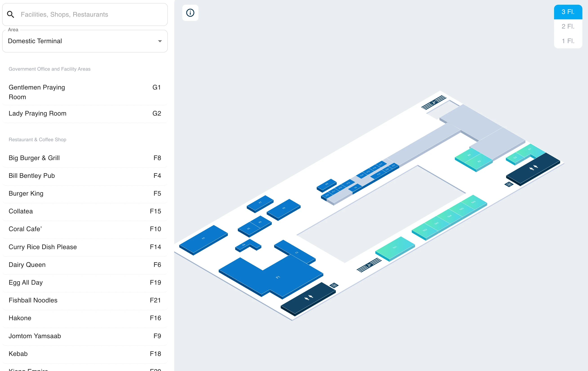588x371 pixels.
Task: Click restroom icon near G1 block
Action: (533, 168)
